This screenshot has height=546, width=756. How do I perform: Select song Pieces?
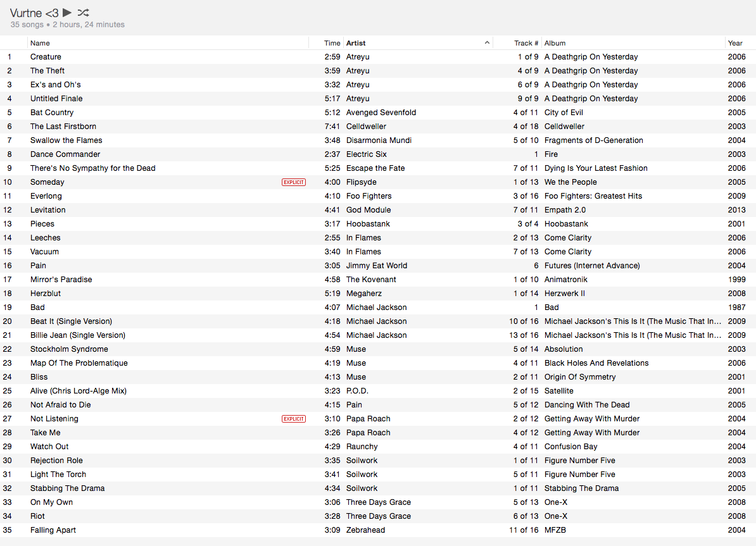(42, 224)
